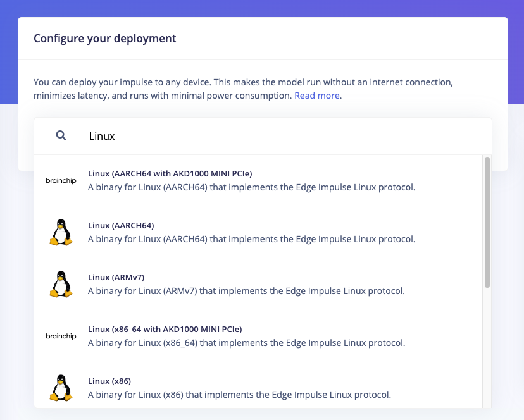Click the Linux (x86) binary description text

point(239,395)
